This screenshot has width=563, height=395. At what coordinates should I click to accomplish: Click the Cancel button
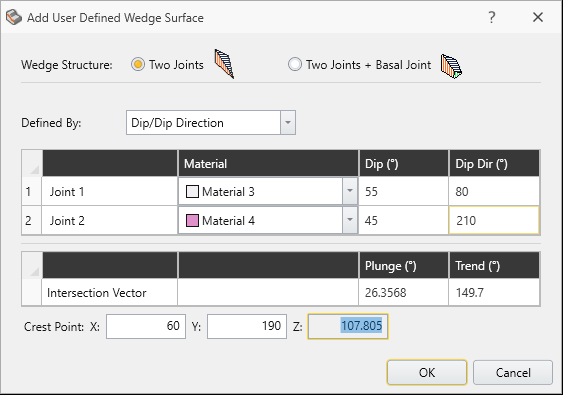(x=513, y=373)
